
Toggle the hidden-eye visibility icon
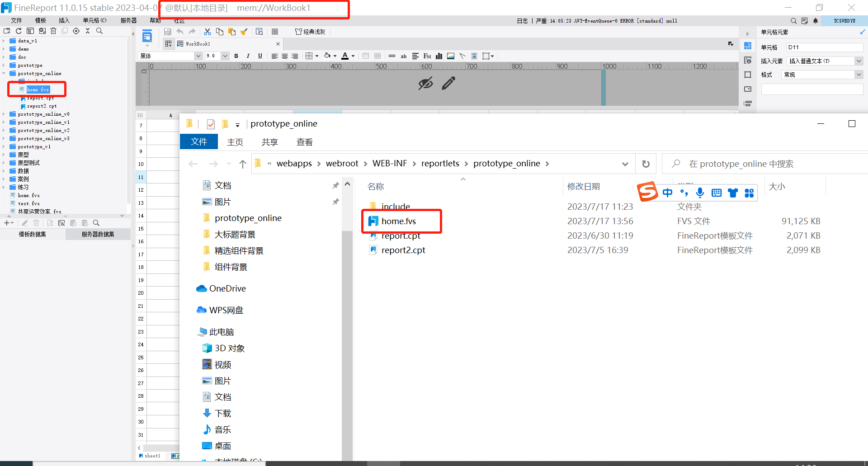(x=425, y=83)
